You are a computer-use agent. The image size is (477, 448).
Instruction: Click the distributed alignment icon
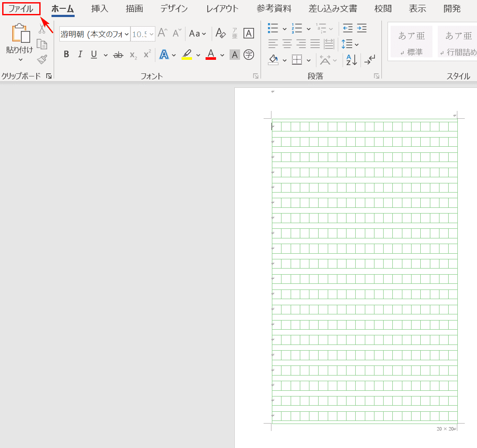329,44
